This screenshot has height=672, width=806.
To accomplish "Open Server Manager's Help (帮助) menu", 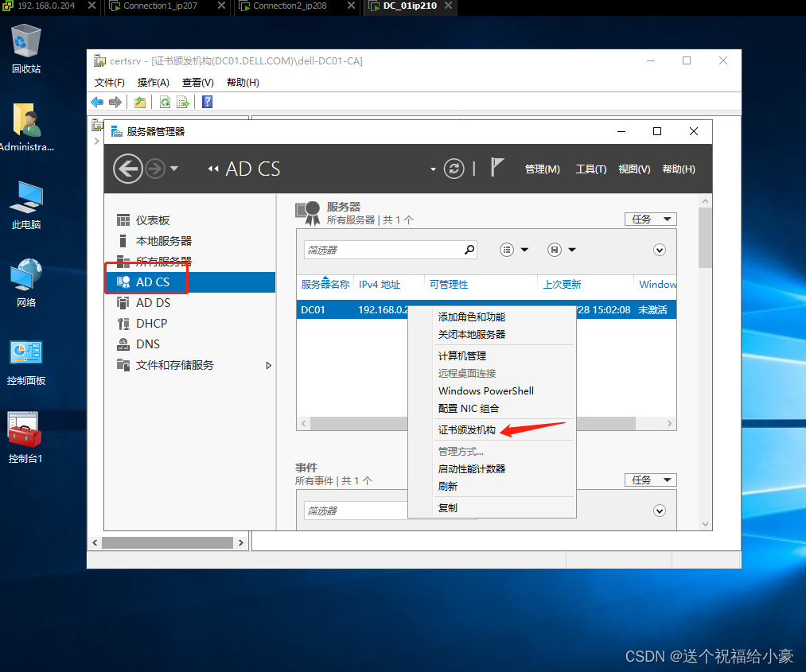I will (x=679, y=169).
